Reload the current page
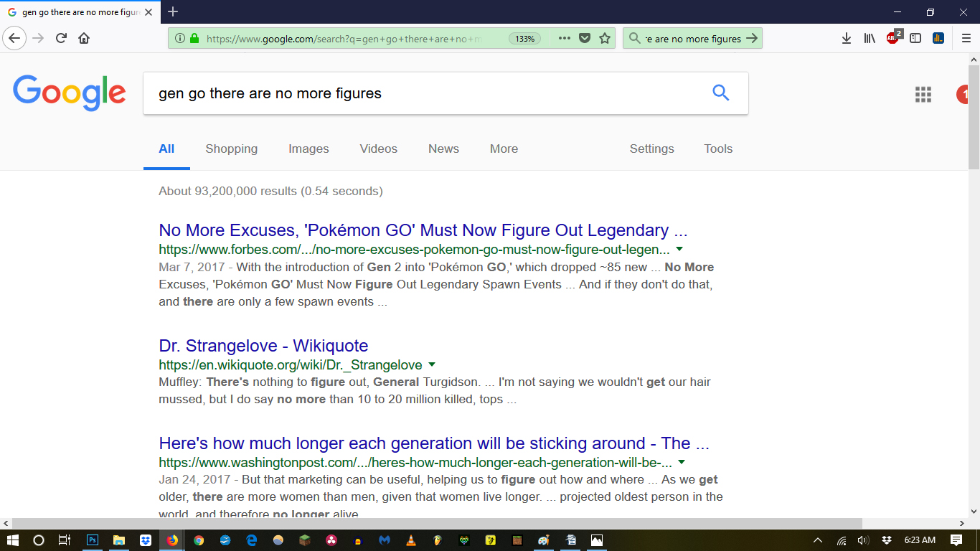This screenshot has width=980, height=551. 61,39
